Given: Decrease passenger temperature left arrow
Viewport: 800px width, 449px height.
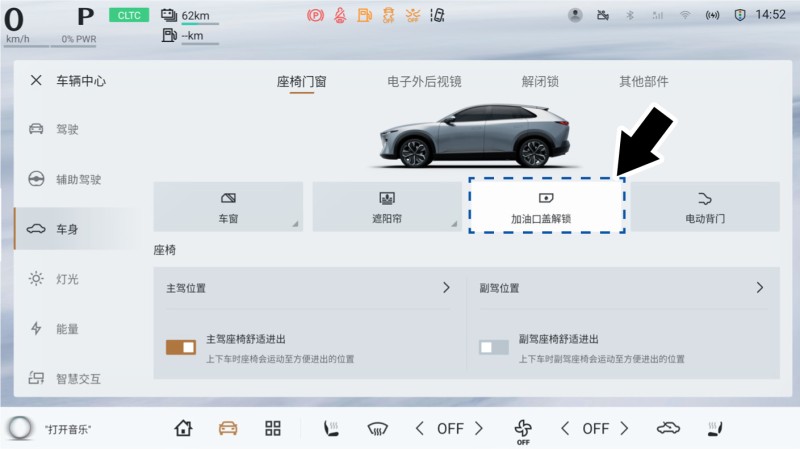Looking at the screenshot, I should click(565, 428).
